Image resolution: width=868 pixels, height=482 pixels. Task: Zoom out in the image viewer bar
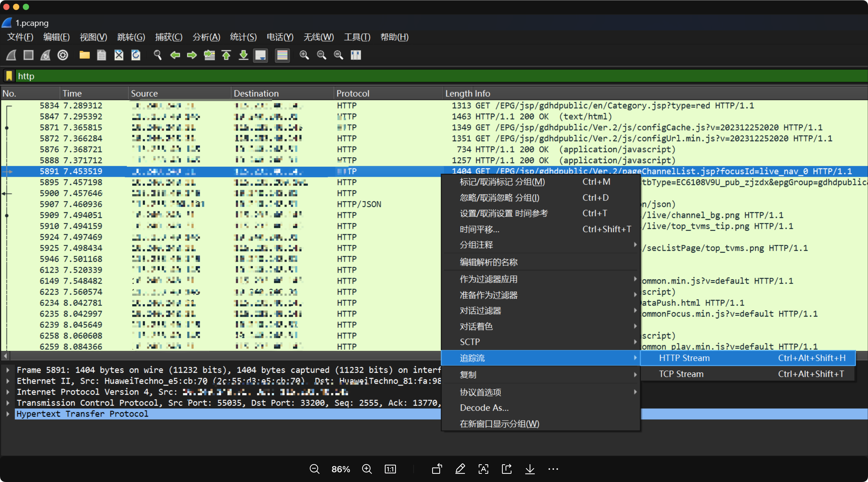click(x=314, y=469)
